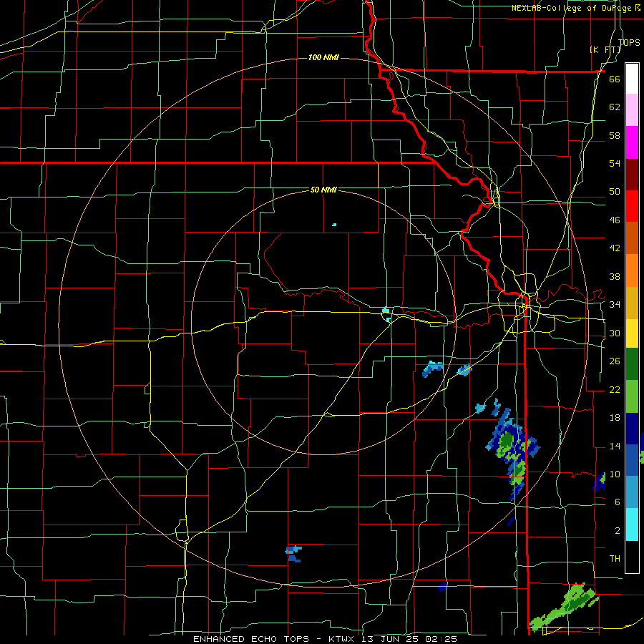Viewport: 644px width, 644px height.
Task: Click the bright yellow legend swatch
Action: (632, 333)
